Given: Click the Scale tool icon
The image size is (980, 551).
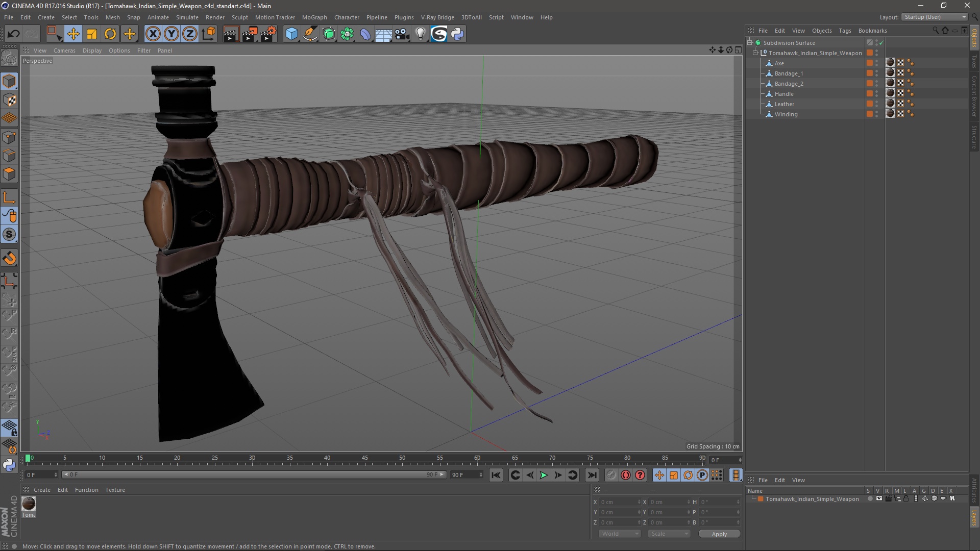Looking at the screenshot, I should pyautogui.click(x=92, y=34).
